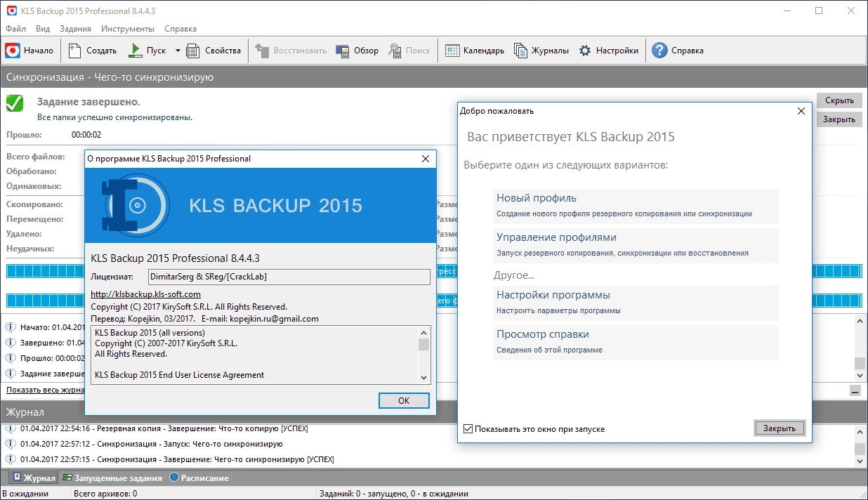Open the Файл menu
Image resolution: width=868 pixels, height=500 pixels.
pos(15,29)
